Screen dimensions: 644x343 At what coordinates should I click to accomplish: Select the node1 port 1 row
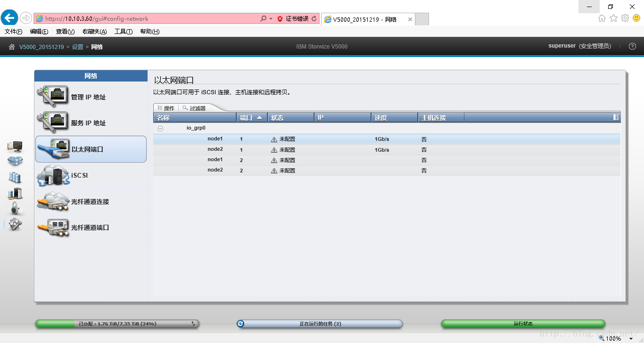pos(387,139)
